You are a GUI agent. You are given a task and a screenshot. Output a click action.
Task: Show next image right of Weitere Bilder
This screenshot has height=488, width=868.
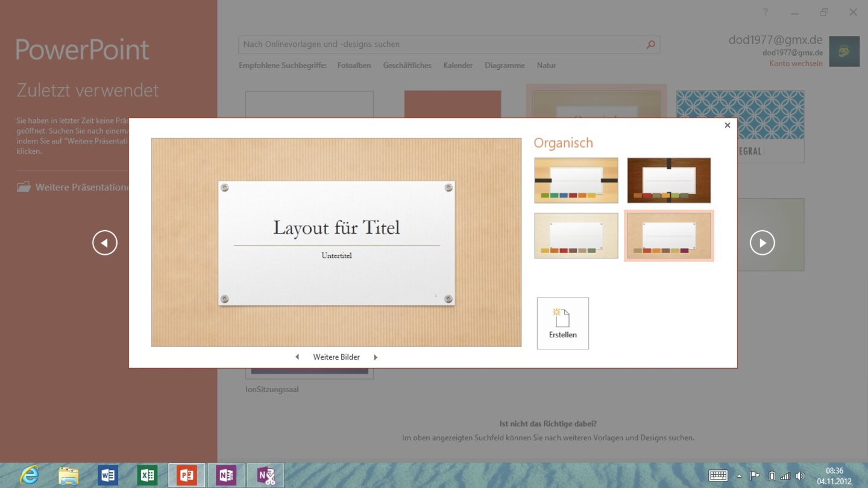tap(375, 357)
